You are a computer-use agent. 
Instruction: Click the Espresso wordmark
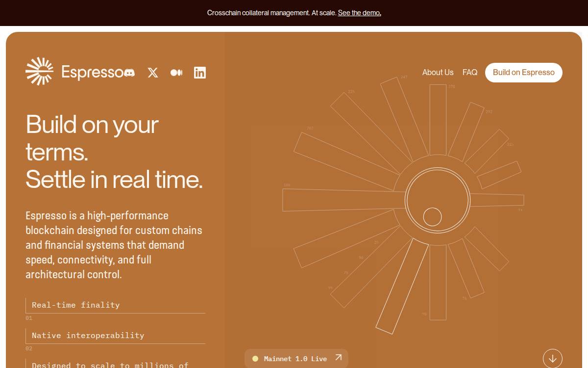pyautogui.click(x=92, y=72)
